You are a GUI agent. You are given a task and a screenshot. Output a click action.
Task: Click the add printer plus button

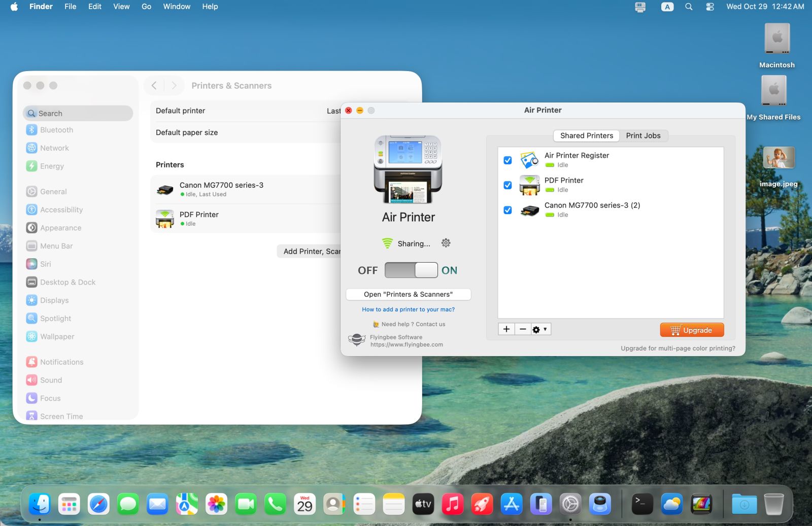(506, 329)
